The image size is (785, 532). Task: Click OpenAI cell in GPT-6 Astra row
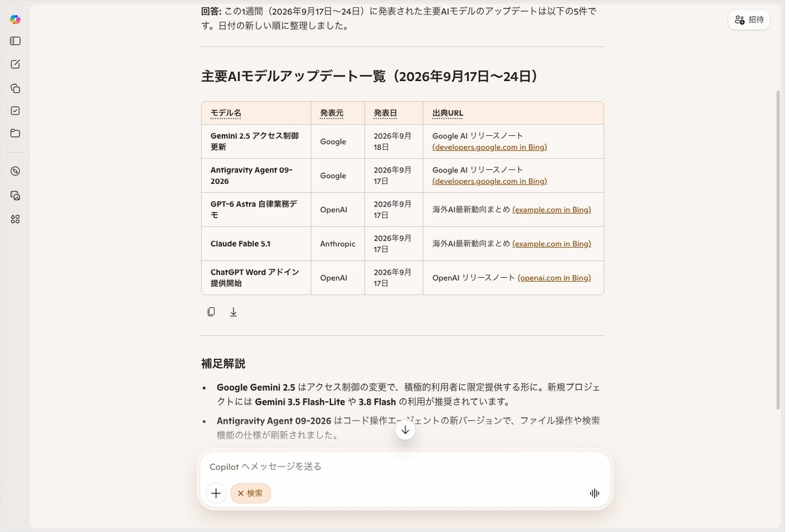[x=338, y=210]
